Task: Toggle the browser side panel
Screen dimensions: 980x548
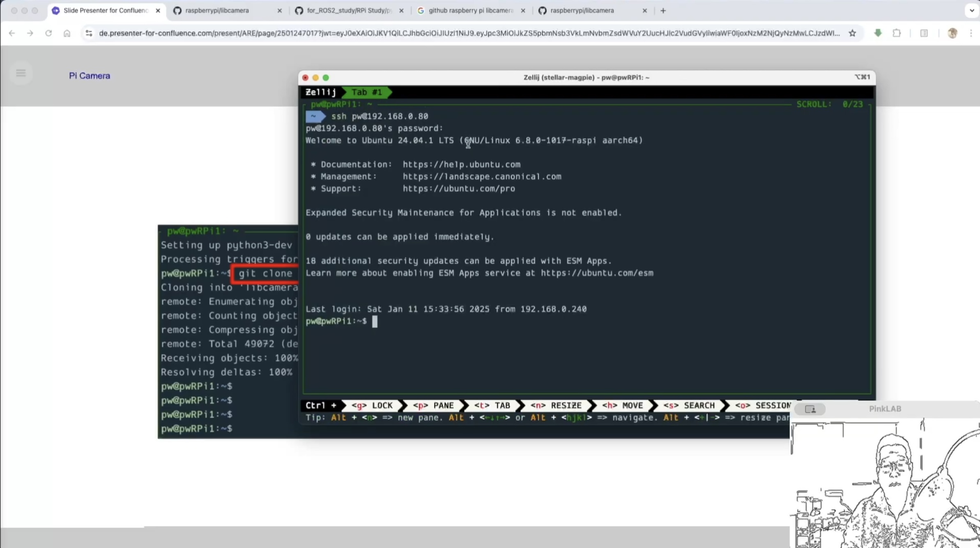Action: point(924,33)
